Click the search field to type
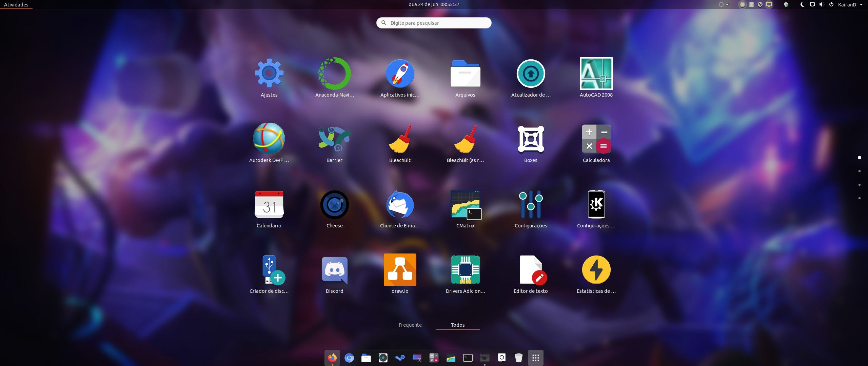Viewport: 868px width, 366px height. pyautogui.click(x=434, y=23)
